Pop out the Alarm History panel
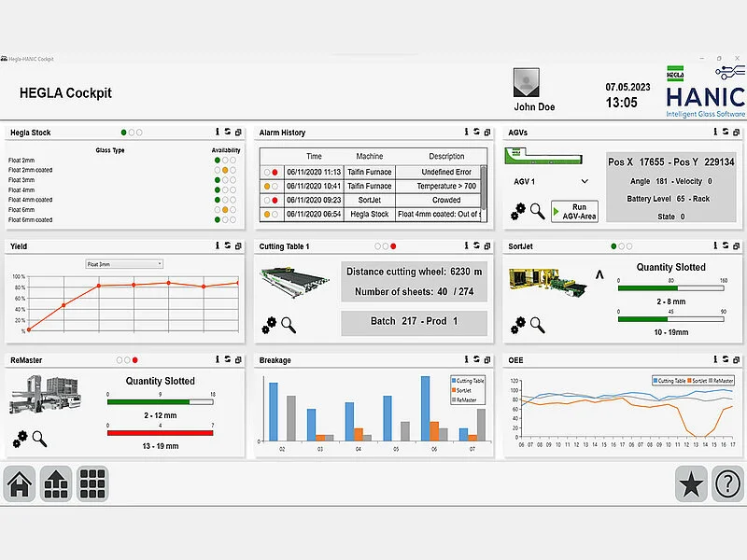Image resolution: width=747 pixels, height=560 pixels. (x=486, y=132)
